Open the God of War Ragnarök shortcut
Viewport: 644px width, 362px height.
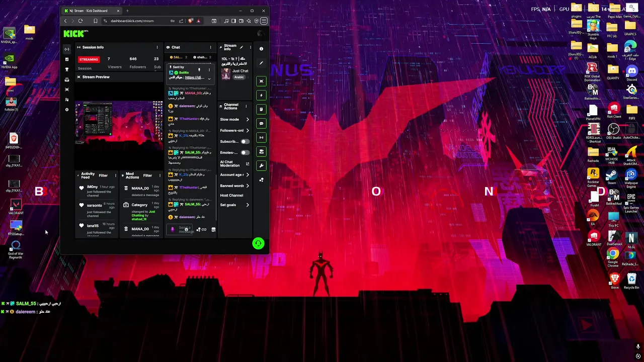click(16, 248)
